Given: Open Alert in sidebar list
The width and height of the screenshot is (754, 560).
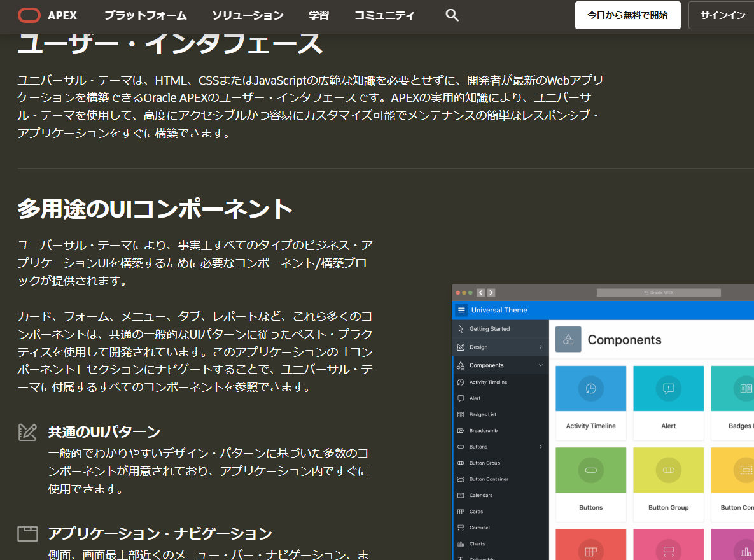Looking at the screenshot, I should (x=500, y=398).
